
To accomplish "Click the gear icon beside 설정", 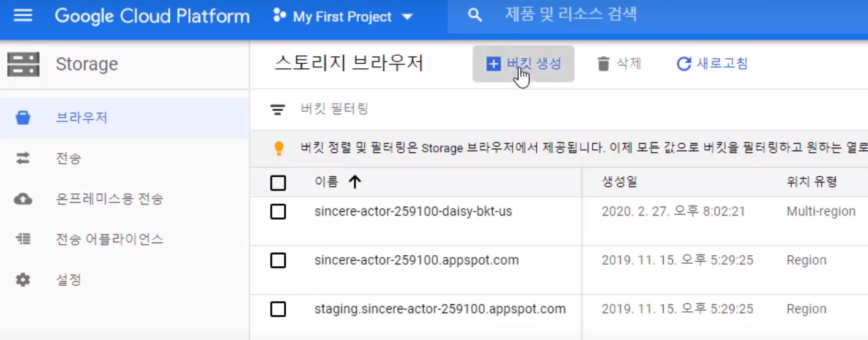I will click(x=23, y=280).
